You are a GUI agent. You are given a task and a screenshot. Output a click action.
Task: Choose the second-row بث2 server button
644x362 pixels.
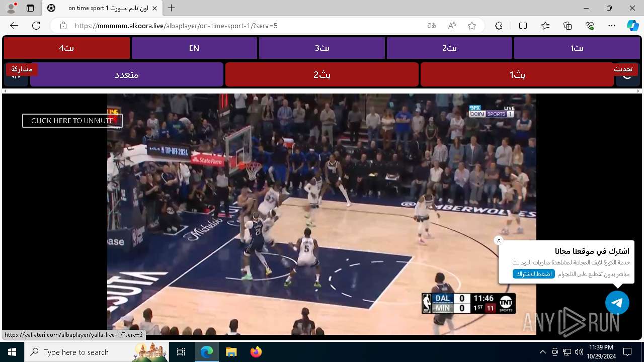(x=322, y=74)
